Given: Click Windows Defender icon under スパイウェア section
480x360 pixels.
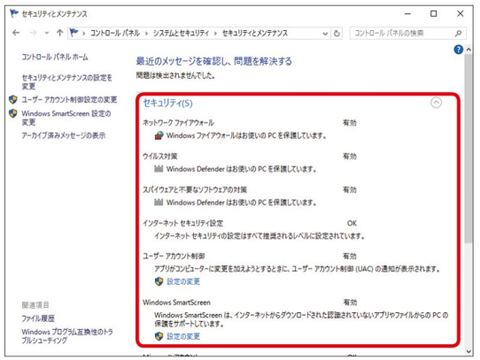Looking at the screenshot, I should coord(159,202).
